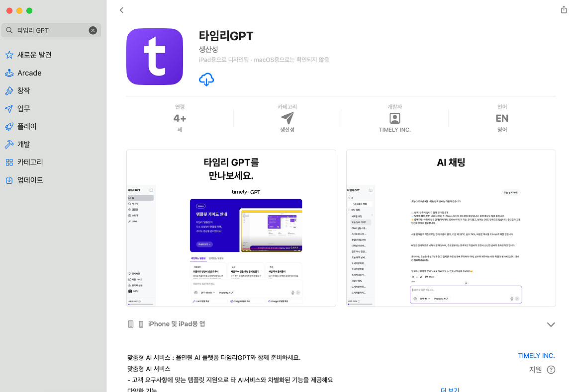Viewport: 574px width, 392px height.
Task: Open the AI 채팅 screenshot
Action: 451,228
